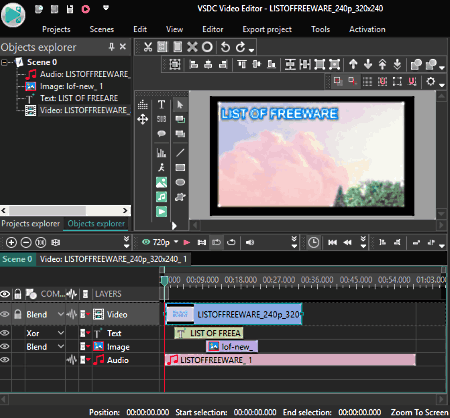Expand timeline zoom toolbar overflow chevrons
Screen dimensions: 450x418
tap(126, 242)
